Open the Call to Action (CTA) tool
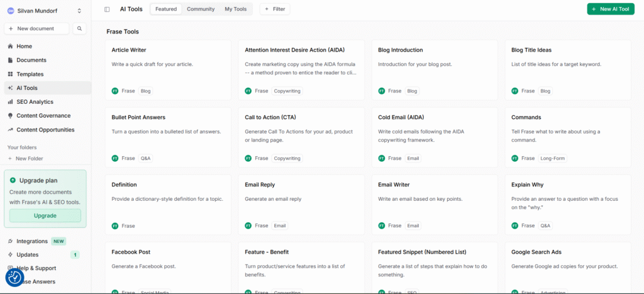Screen dimensions: 644x294 (x=301, y=137)
